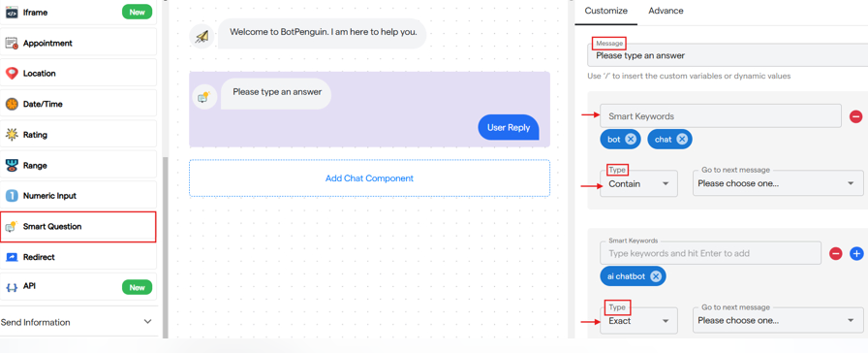Viewport: 868px width, 353px height.
Task: Open the Exact type dropdown
Action: [x=638, y=320]
